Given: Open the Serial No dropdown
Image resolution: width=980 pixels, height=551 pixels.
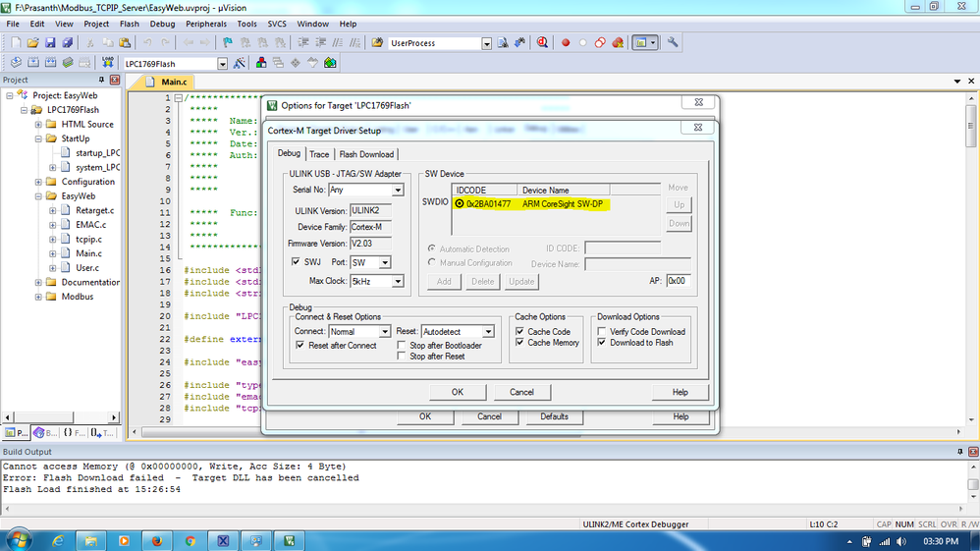Looking at the screenshot, I should (x=398, y=190).
